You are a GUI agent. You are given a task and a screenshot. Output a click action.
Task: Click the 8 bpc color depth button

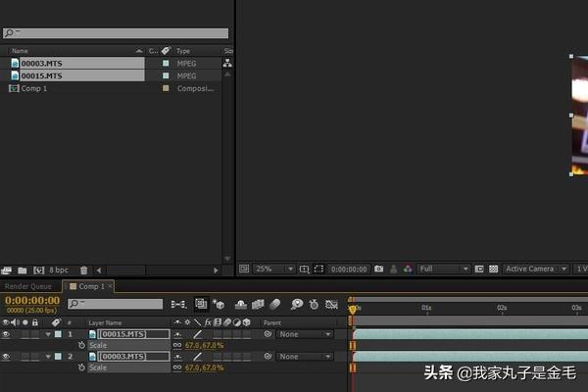pos(59,270)
